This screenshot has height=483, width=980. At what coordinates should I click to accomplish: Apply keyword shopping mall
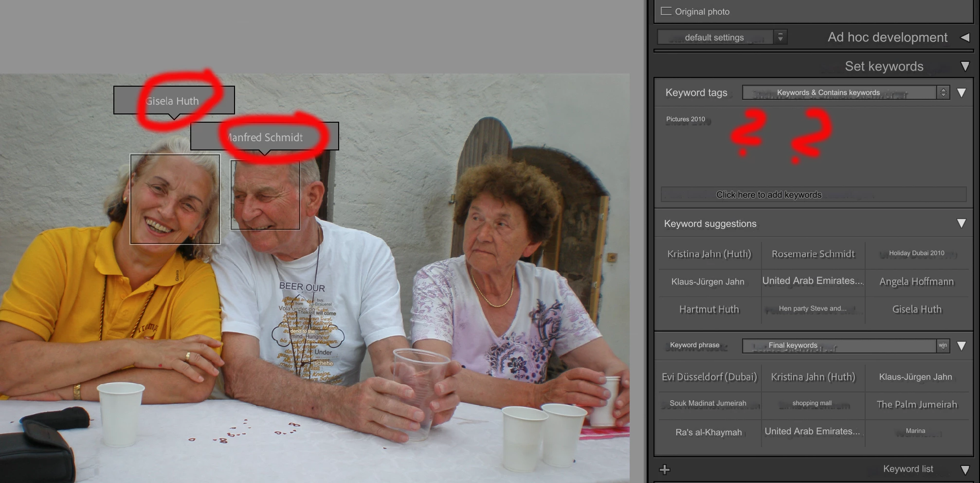coord(812,403)
